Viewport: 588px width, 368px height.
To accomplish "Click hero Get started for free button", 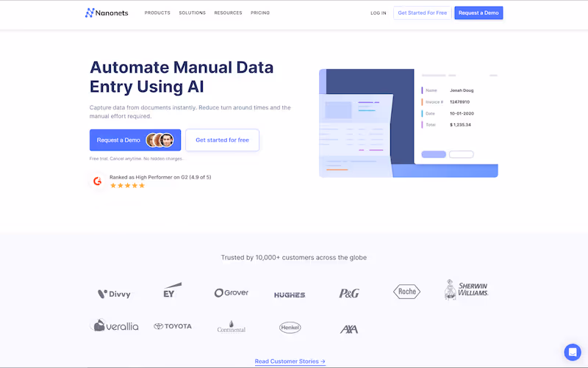I will 223,140.
